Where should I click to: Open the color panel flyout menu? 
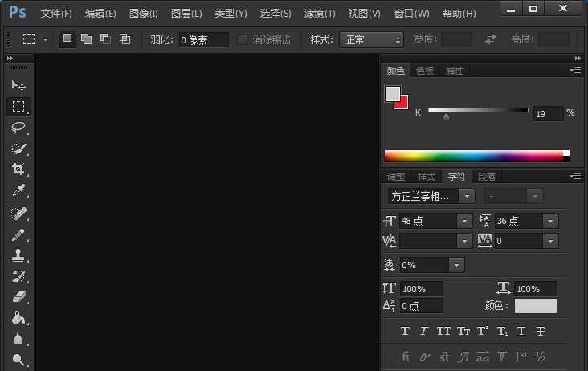[x=575, y=71]
